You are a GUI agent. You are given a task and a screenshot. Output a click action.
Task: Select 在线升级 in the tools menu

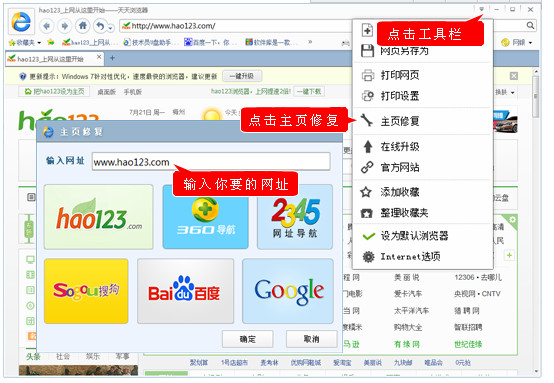tap(423, 146)
